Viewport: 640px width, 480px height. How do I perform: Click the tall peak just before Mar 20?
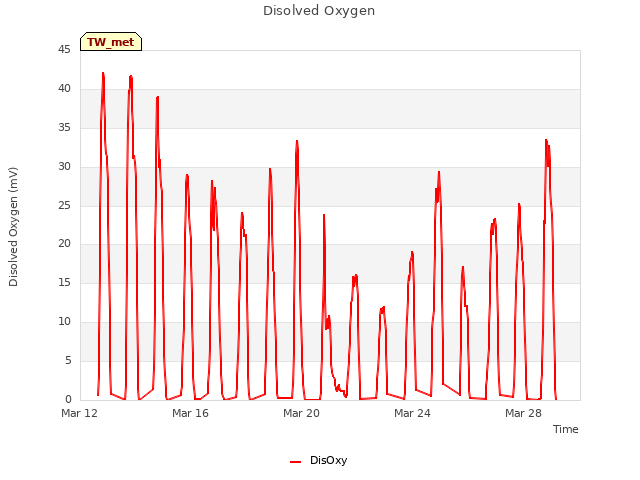click(x=297, y=142)
